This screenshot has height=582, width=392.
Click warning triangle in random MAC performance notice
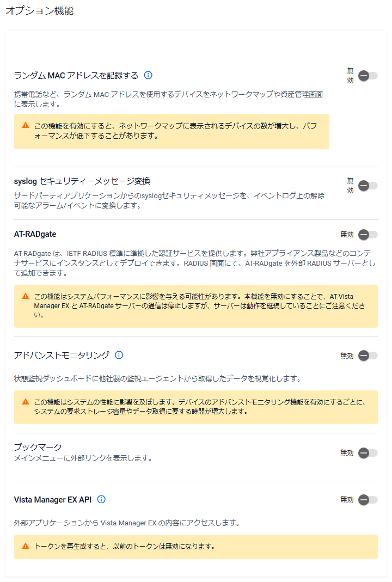(26, 125)
